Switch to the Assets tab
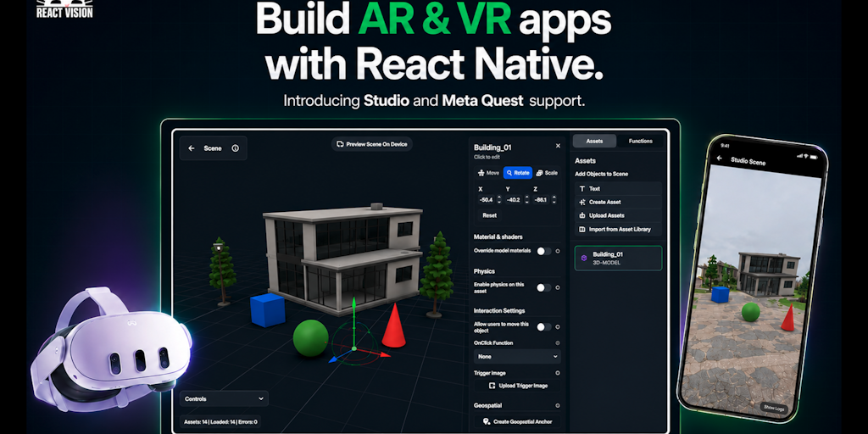The image size is (868, 434). pos(594,142)
